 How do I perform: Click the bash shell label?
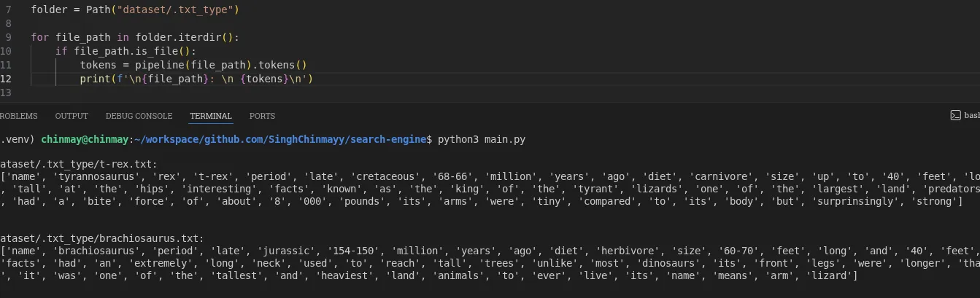[972, 116]
